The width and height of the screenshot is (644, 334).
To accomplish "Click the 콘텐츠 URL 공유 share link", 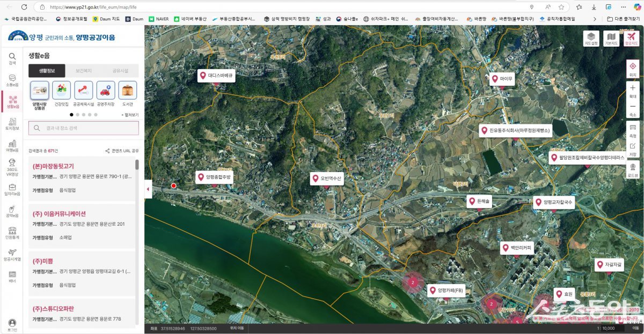I will coord(122,151).
